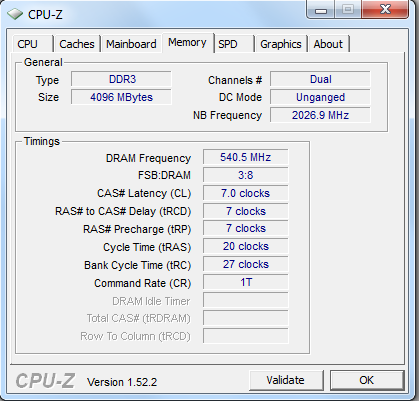Image resolution: width=419 pixels, height=401 pixels.
Task: Click the Memory tab
Action: [x=187, y=43]
